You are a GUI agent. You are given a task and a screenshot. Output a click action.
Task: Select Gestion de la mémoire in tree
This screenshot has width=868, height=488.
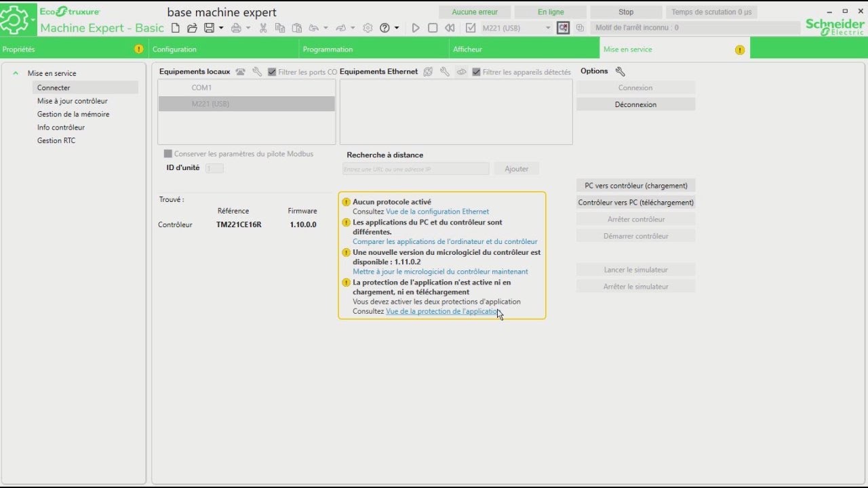coord(73,114)
